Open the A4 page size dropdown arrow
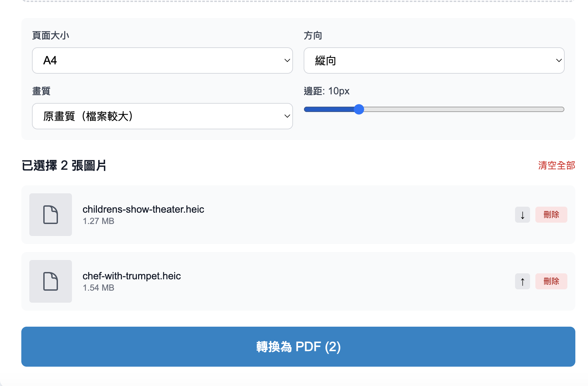The width and height of the screenshot is (588, 386). click(287, 60)
